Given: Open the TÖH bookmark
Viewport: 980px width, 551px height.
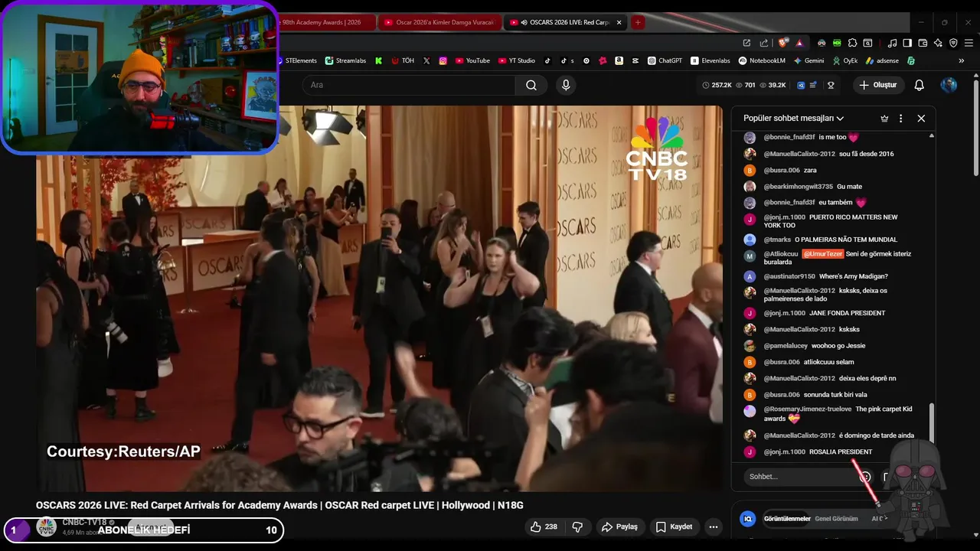Looking at the screenshot, I should (403, 60).
